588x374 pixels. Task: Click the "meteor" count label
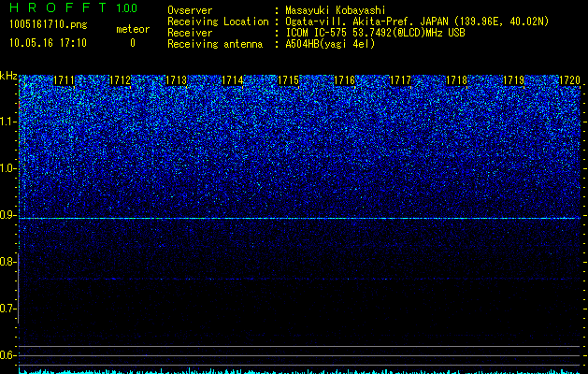click(x=133, y=29)
